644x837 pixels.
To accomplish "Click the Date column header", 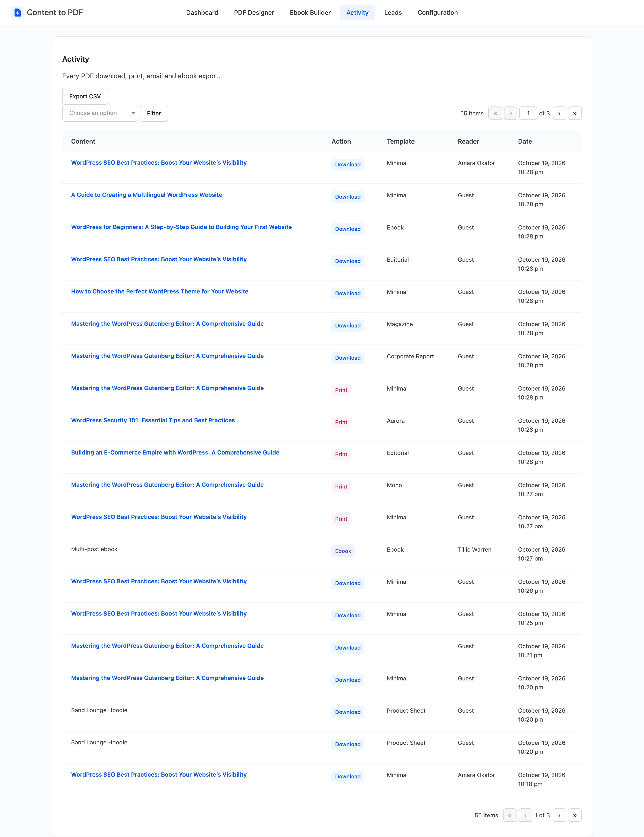I will tap(525, 141).
